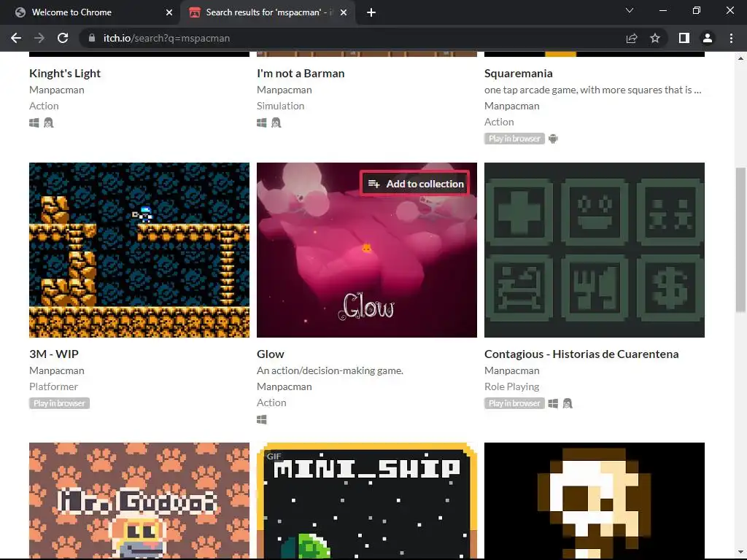The height and width of the screenshot is (560, 747).
Task: Click 'Platformer' genre under 3M - WIP
Action: 53,386
